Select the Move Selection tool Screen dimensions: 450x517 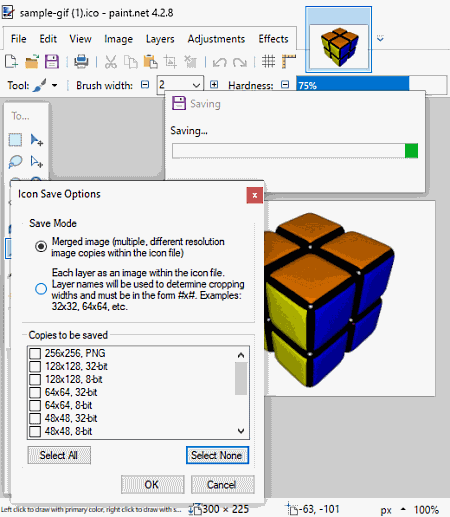tap(37, 162)
